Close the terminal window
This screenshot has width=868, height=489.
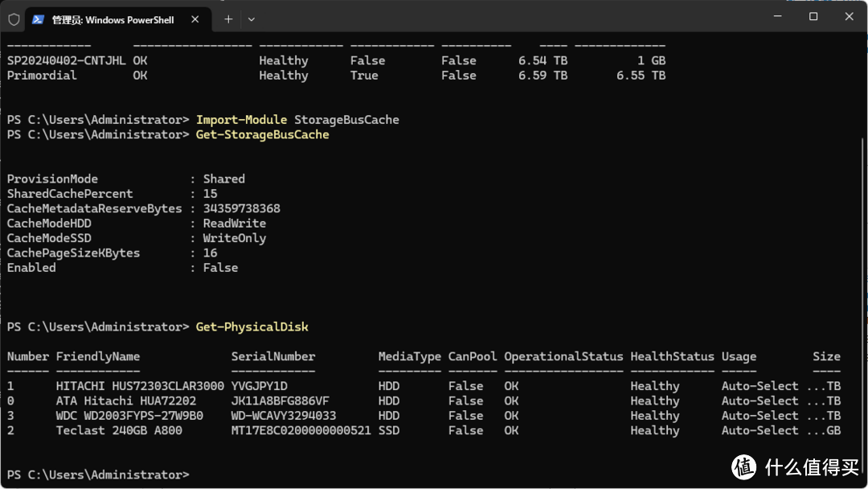point(850,17)
